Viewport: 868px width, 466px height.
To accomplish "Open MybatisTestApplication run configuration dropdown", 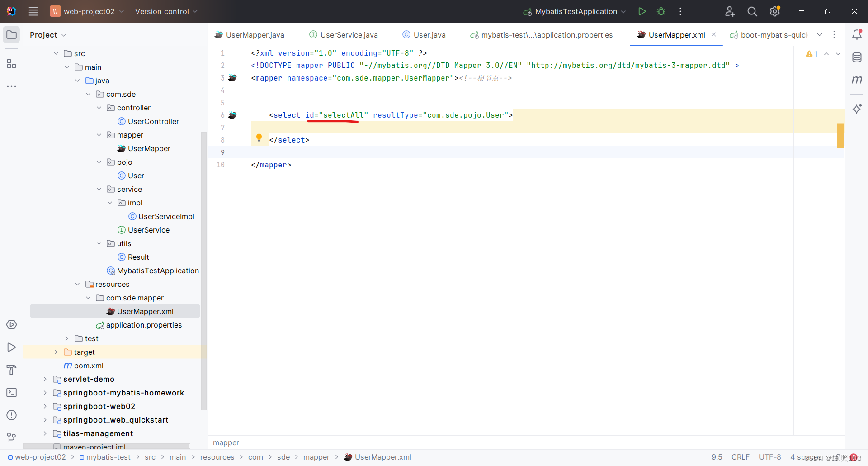I will [575, 11].
